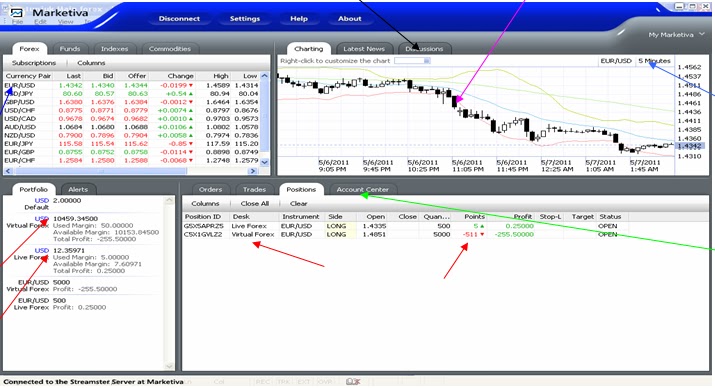Click quotes list scroll right arrow
Viewport: 715px width, 388px height.
tap(253, 171)
